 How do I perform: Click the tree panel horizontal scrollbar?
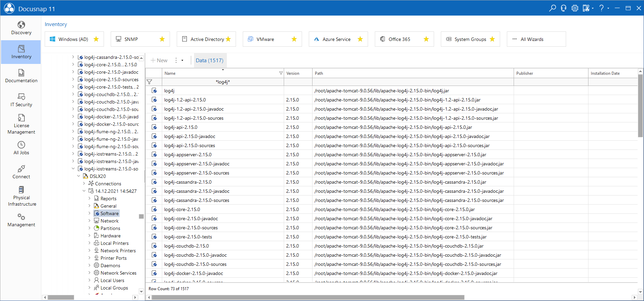[x=61, y=298]
